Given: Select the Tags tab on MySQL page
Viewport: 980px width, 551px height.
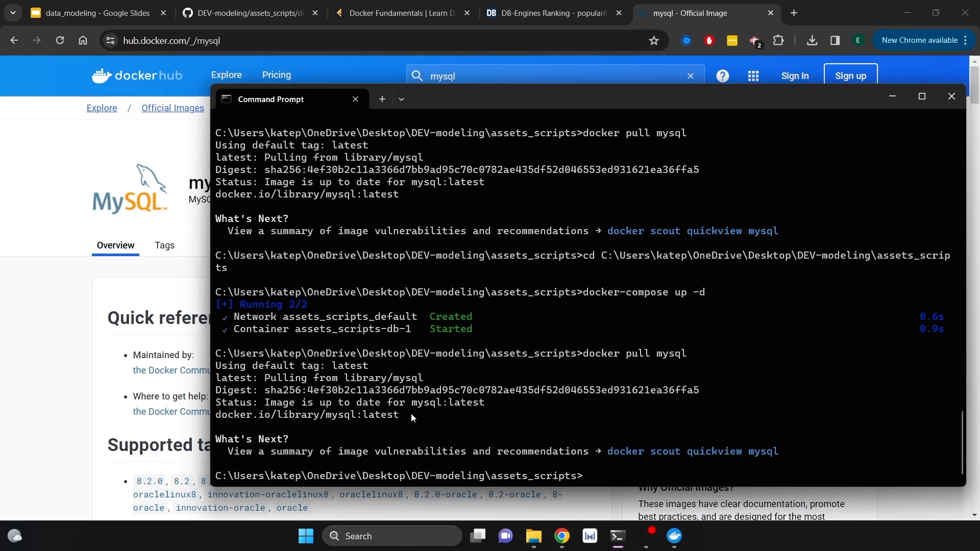Looking at the screenshot, I should coord(164,245).
